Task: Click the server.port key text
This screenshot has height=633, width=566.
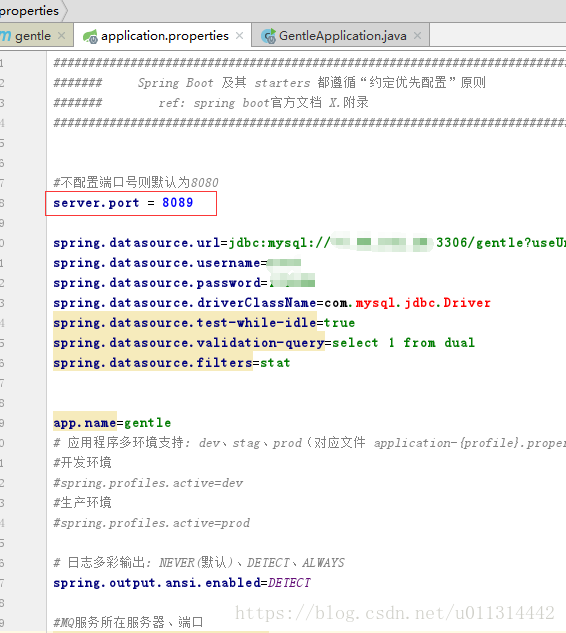Action: pyautogui.click(x=96, y=203)
